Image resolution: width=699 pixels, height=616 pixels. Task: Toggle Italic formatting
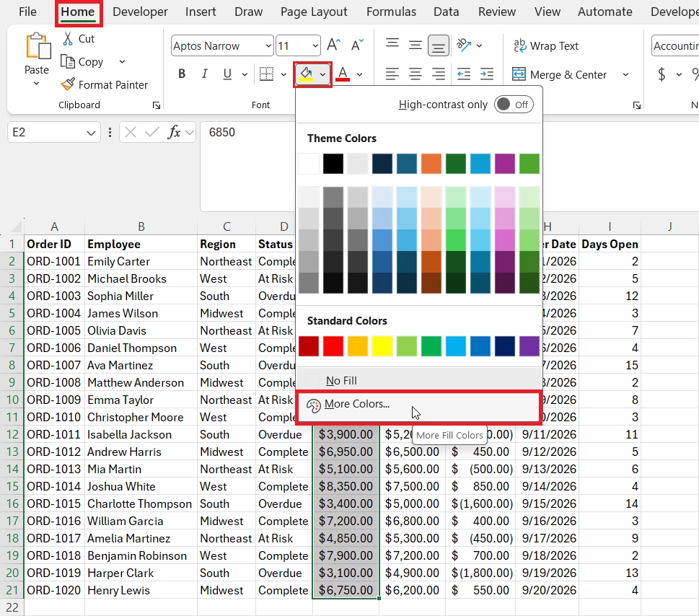pos(204,74)
